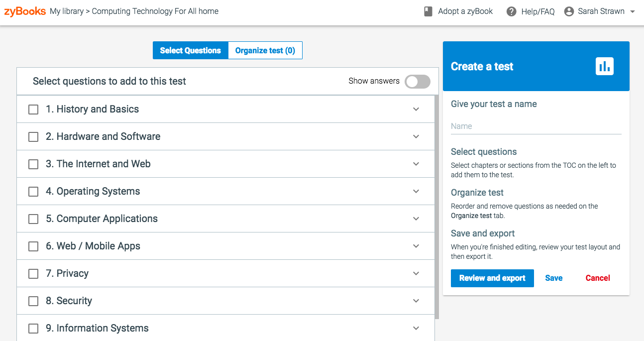
Task: Check the History and Basics checkbox
Action: (x=33, y=110)
